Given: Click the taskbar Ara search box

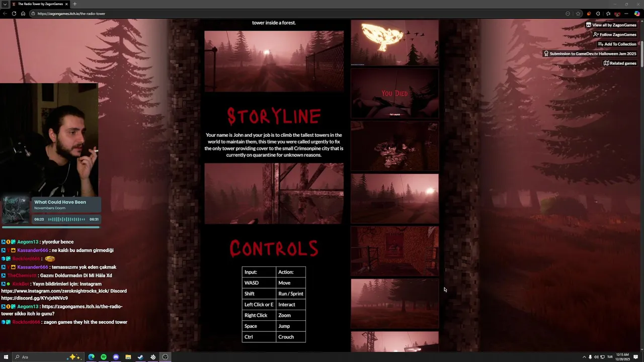Looking at the screenshot, I should 48,357.
